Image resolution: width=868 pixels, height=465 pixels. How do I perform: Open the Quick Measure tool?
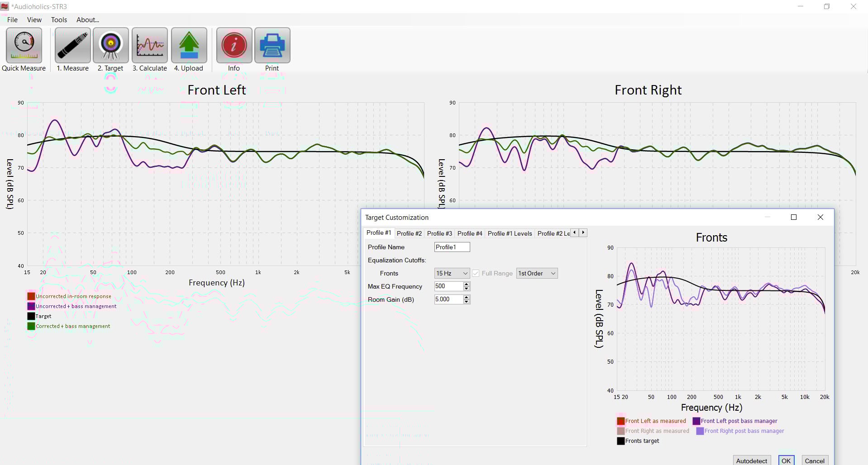coord(24,46)
